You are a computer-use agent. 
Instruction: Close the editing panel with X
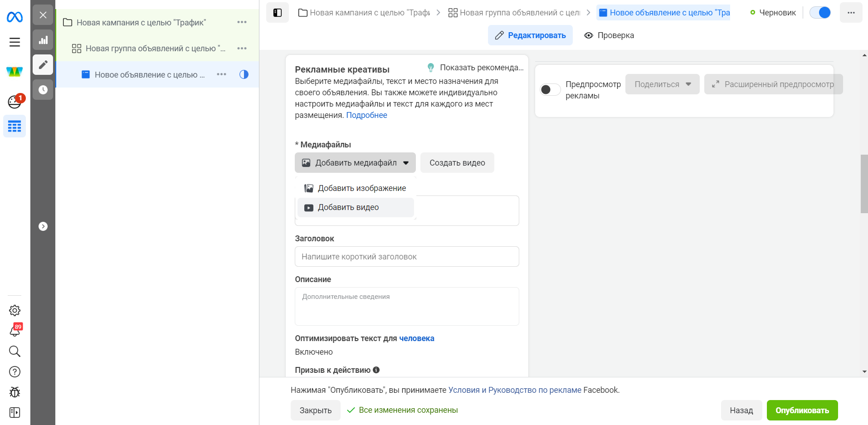coord(43,15)
